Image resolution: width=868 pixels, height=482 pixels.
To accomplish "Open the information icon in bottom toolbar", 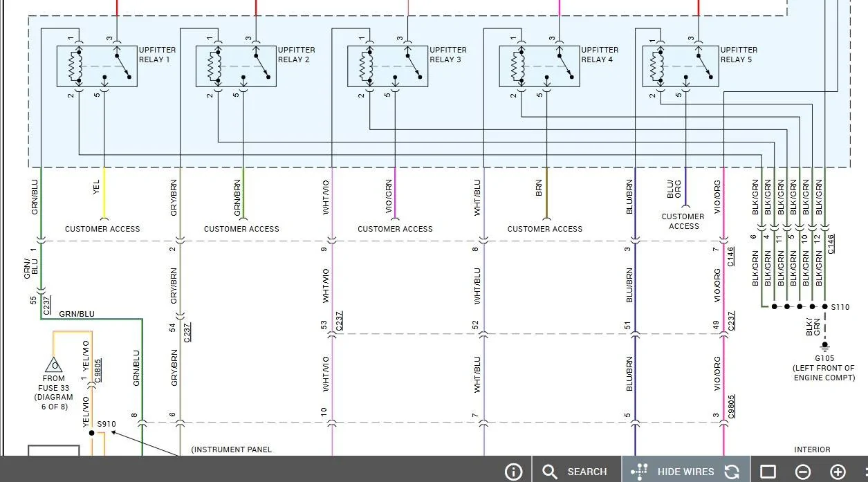I will pyautogui.click(x=514, y=472).
